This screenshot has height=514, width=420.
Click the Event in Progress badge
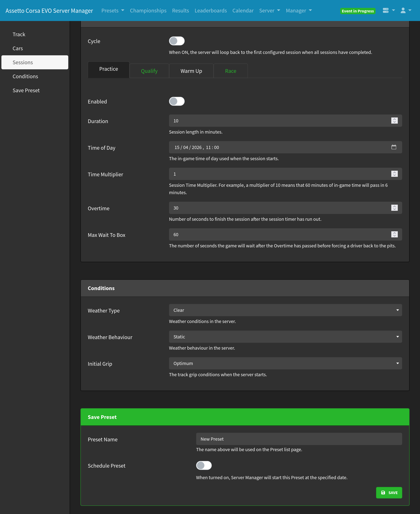(x=358, y=11)
